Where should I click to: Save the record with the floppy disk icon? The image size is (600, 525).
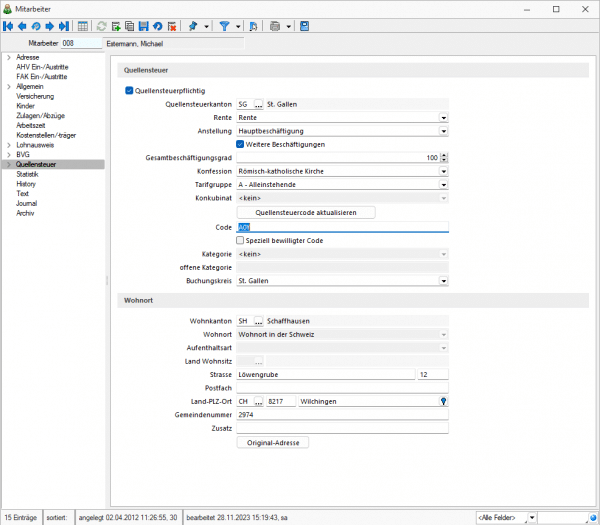(144, 26)
